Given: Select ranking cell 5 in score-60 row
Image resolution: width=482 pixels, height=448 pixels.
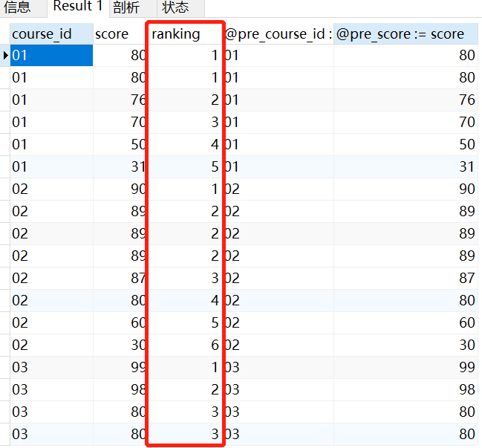Looking at the screenshot, I should coord(186,323).
